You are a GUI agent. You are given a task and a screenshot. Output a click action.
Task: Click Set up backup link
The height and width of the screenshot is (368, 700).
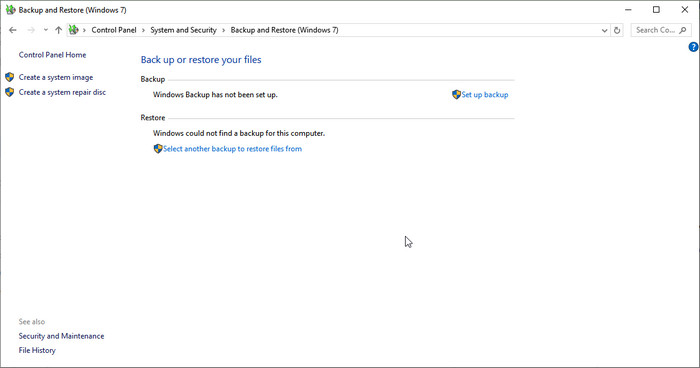click(485, 95)
